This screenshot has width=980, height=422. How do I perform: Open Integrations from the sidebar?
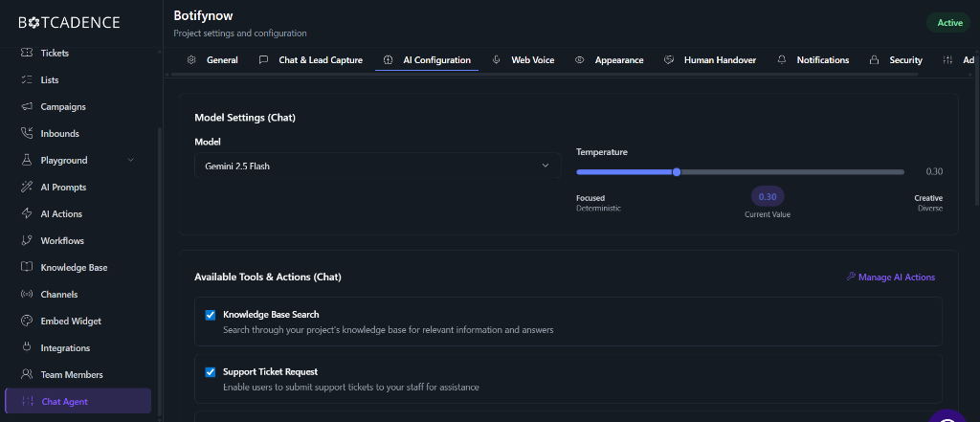(78, 348)
